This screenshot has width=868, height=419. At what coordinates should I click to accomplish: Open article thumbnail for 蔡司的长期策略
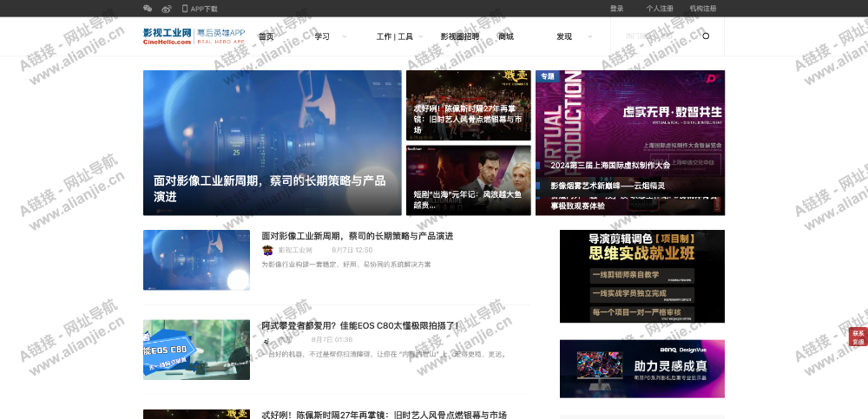pyautogui.click(x=196, y=260)
